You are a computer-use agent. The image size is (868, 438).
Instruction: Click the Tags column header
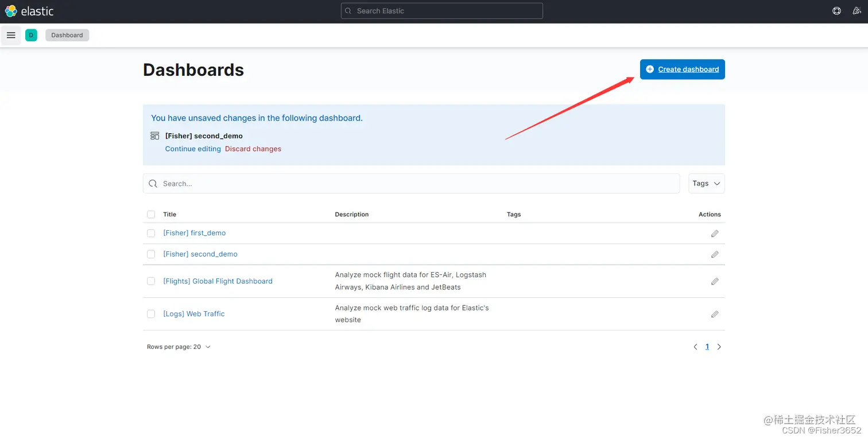pos(514,215)
